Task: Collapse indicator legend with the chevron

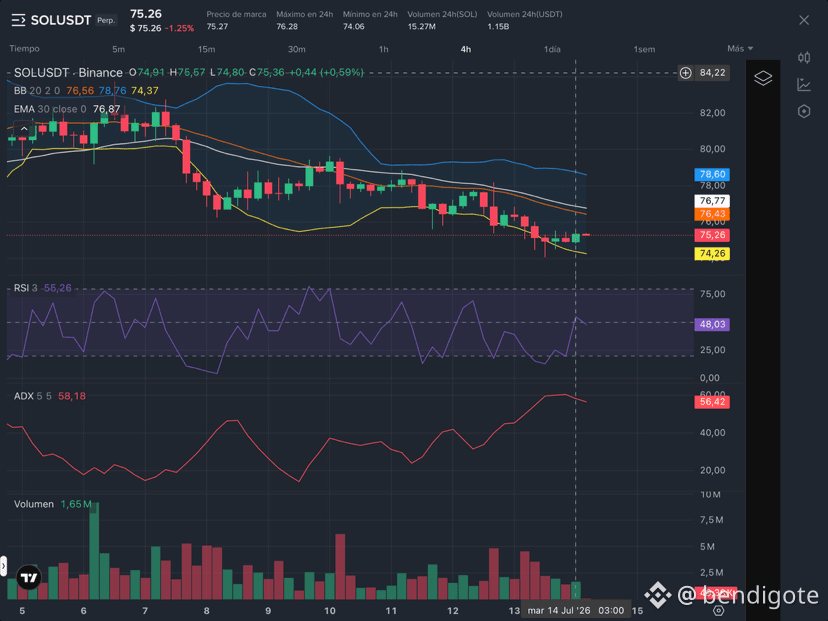Action: coord(24,128)
